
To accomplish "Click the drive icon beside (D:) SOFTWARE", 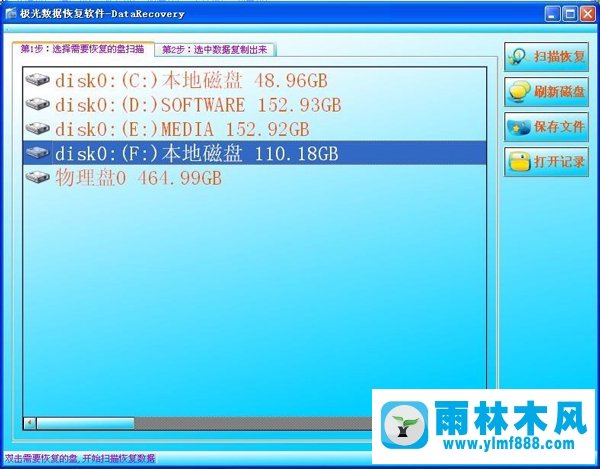I will tap(38, 104).
